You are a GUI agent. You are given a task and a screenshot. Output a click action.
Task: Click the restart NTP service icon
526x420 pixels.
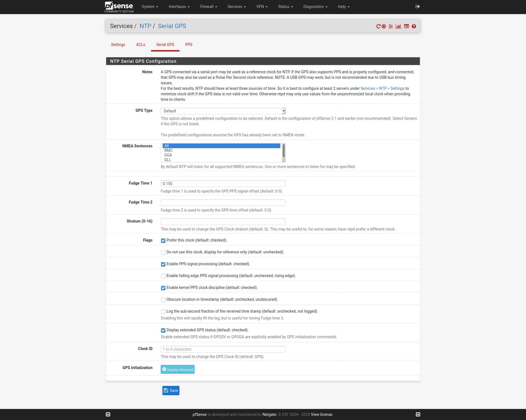pos(378,26)
